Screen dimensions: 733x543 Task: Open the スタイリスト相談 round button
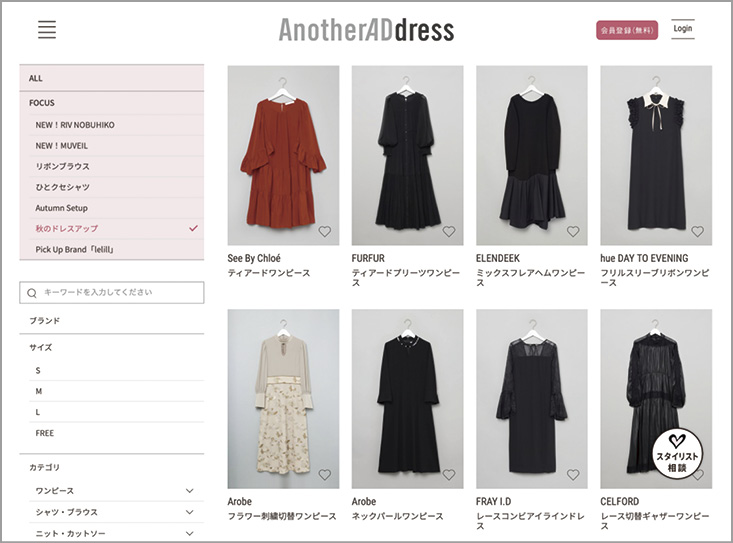[677, 454]
